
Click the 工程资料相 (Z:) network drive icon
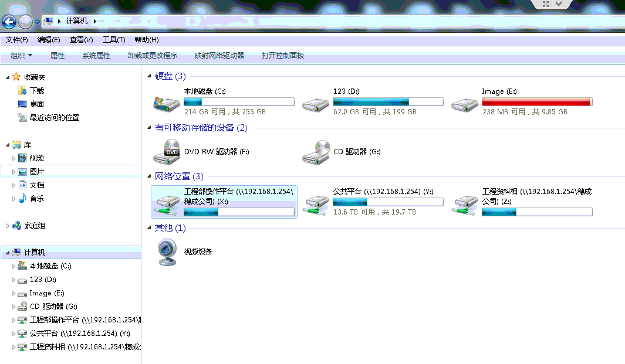(465, 205)
